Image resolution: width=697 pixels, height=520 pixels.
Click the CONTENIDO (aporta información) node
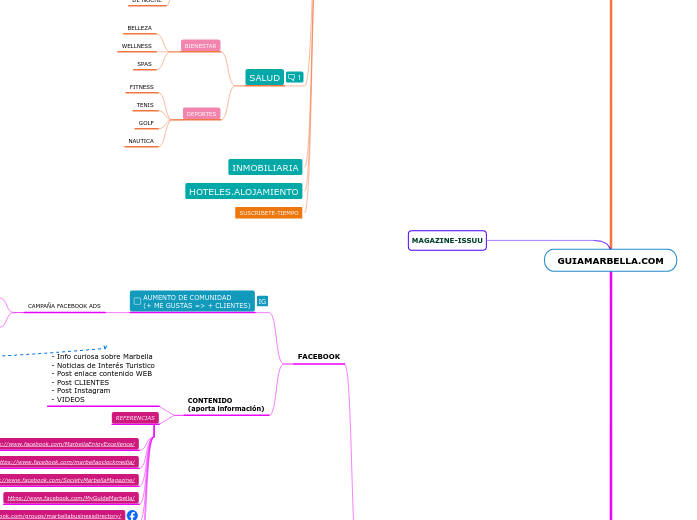225,404
